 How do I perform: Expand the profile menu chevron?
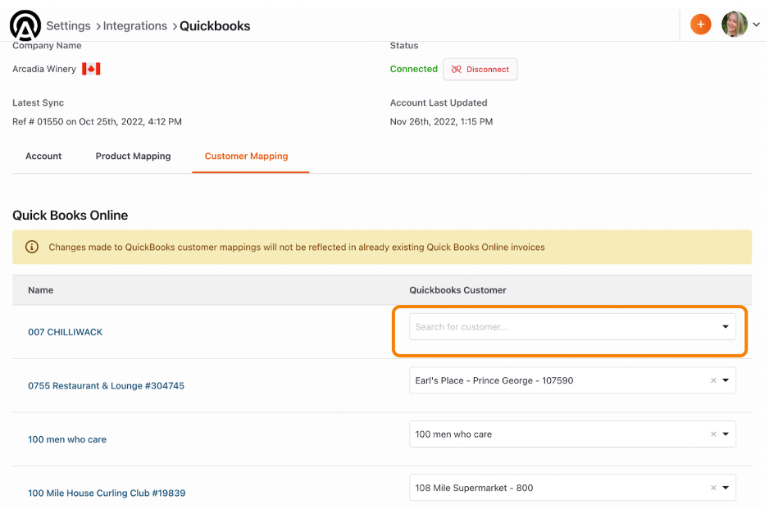(x=756, y=25)
